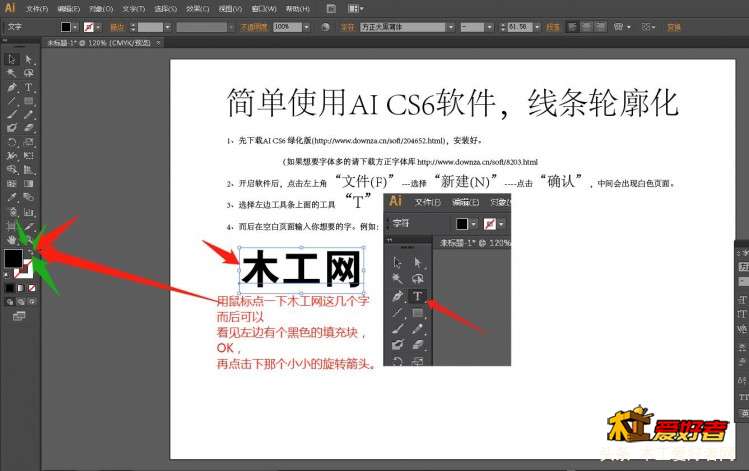Choose the Hand tool in main Tools panel
This screenshot has height=471, width=749.
pos(11,239)
